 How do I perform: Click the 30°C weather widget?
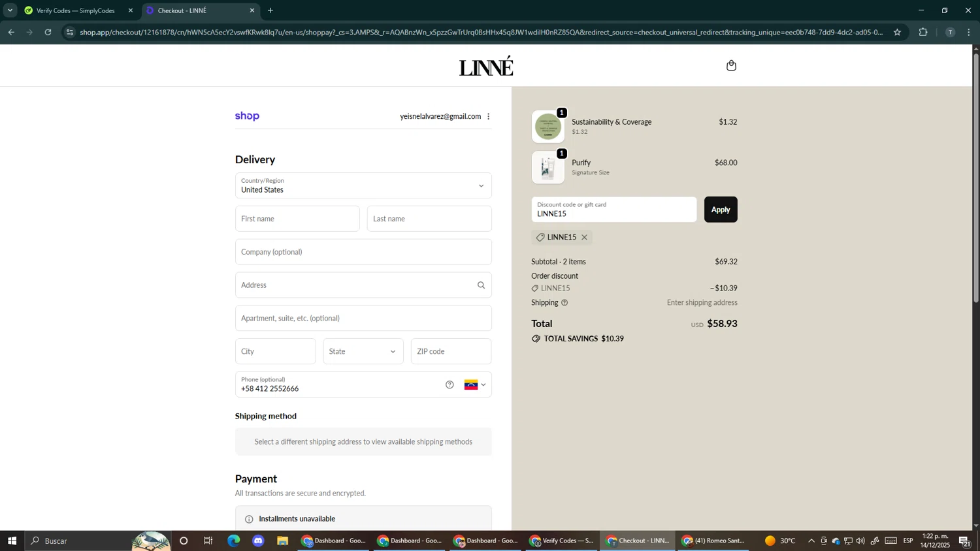click(x=780, y=541)
